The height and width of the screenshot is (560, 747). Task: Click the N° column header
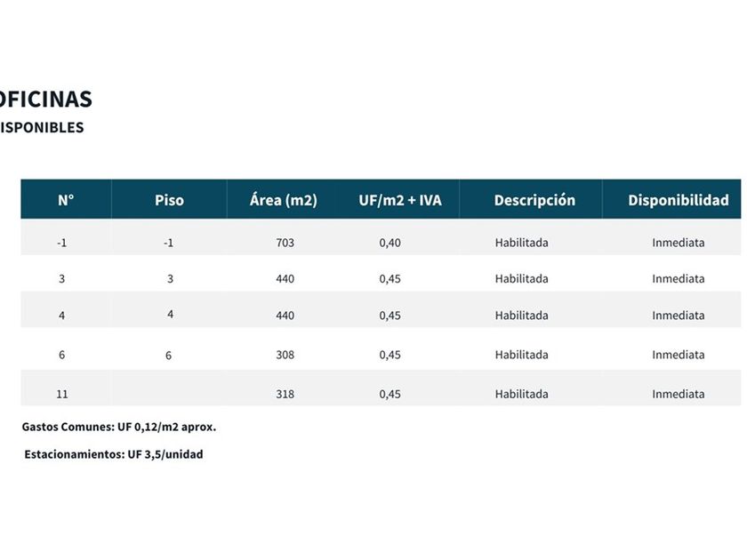tap(66, 200)
